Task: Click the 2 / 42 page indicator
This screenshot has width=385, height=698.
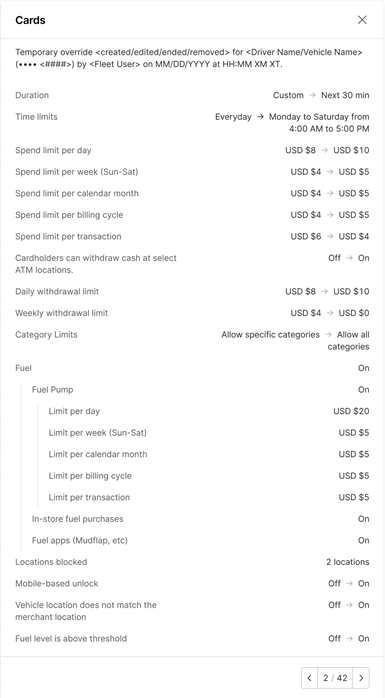Action: 335,678
